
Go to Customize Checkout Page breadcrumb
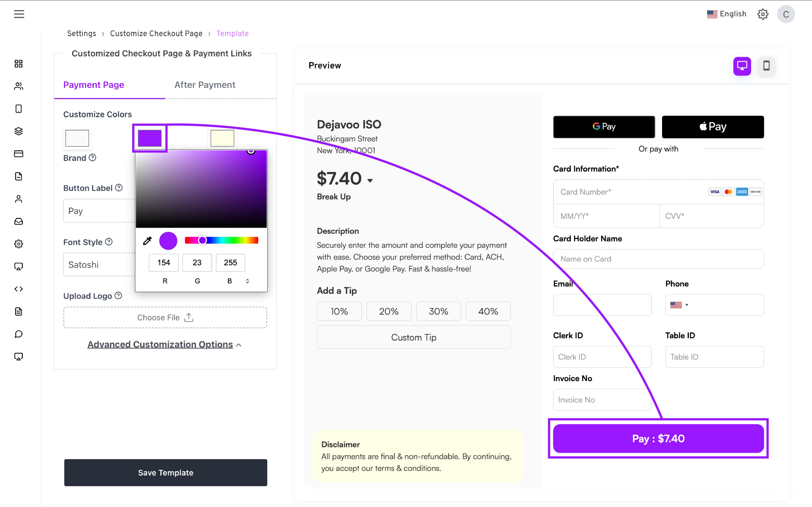[156, 34]
